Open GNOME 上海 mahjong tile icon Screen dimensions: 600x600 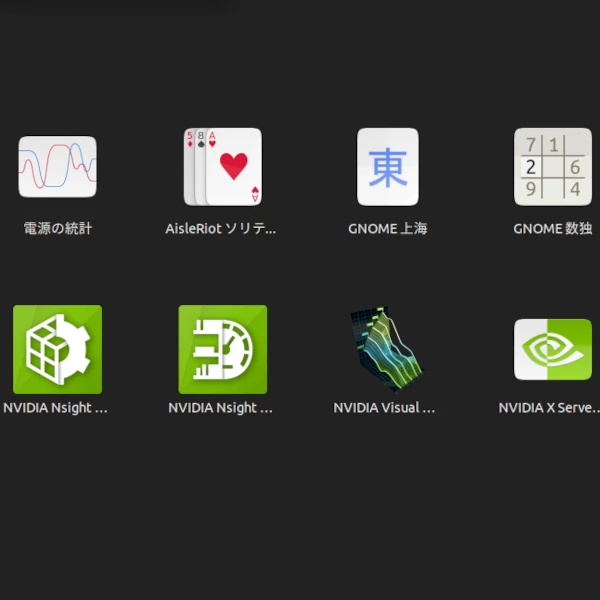coord(388,167)
